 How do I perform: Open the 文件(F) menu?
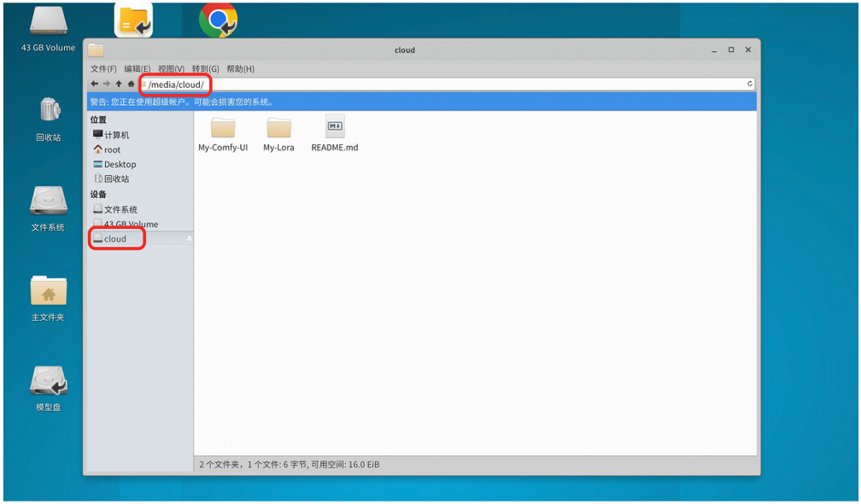pos(103,68)
